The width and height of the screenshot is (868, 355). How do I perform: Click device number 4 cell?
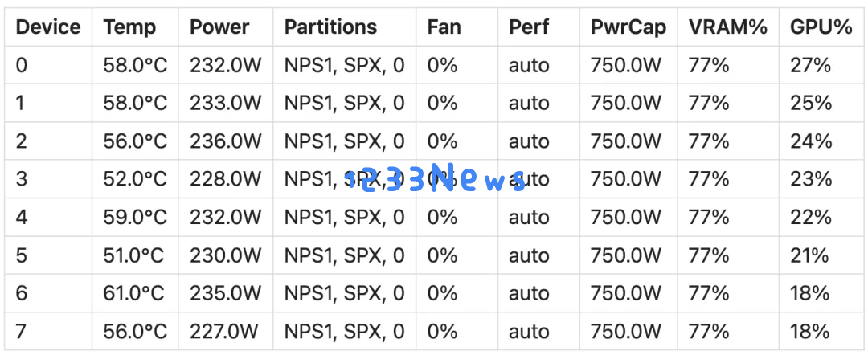pos(22,218)
